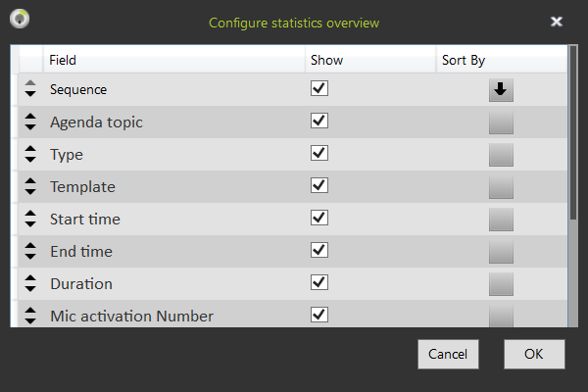Disable Show for the End time field
Image resolution: width=588 pixels, height=392 pixels.
318,250
